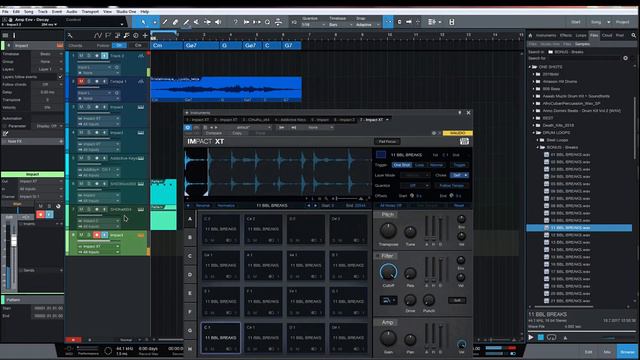Toggle Chords Follow On button

(x=119, y=45)
